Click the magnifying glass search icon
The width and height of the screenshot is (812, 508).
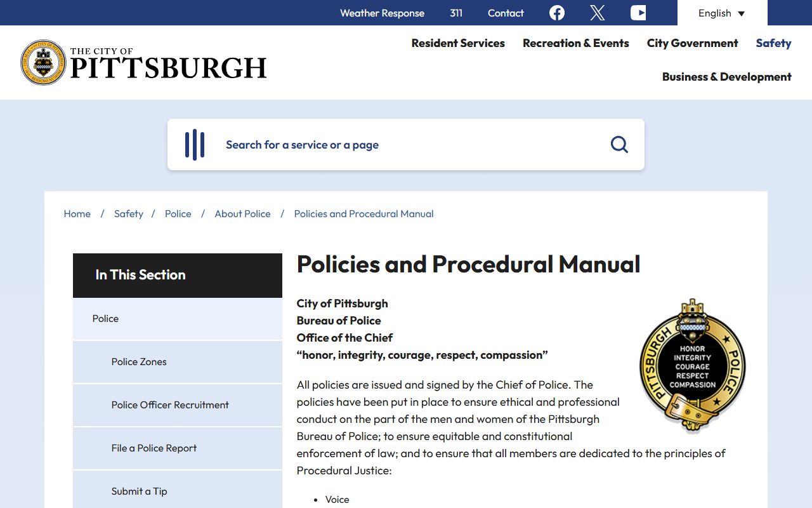pos(619,145)
